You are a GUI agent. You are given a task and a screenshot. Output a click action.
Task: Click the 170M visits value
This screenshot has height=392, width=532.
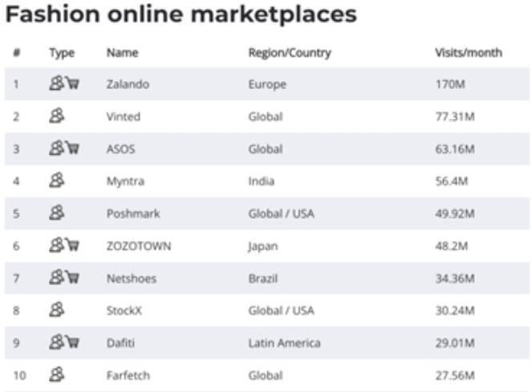[450, 84]
